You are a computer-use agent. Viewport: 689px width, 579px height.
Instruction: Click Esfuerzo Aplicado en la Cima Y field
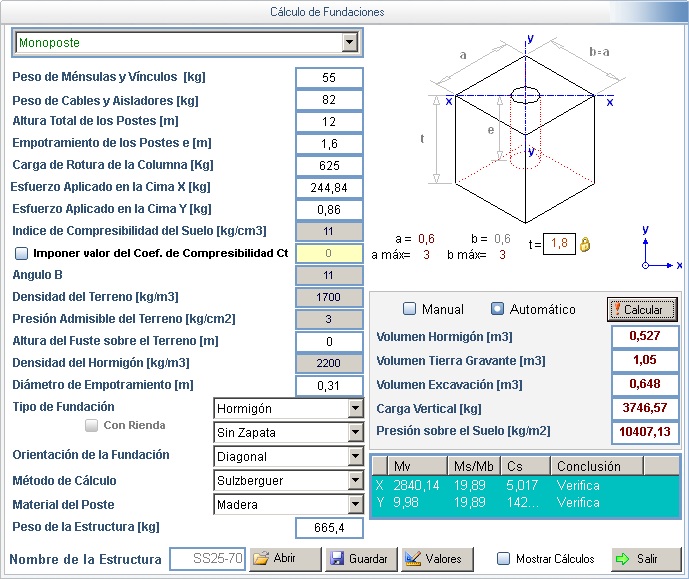pos(329,210)
